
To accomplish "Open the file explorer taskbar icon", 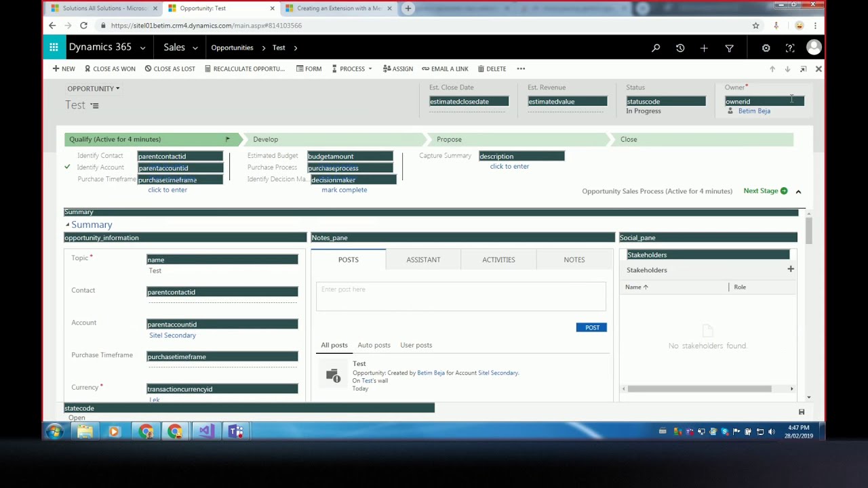I will (85, 431).
